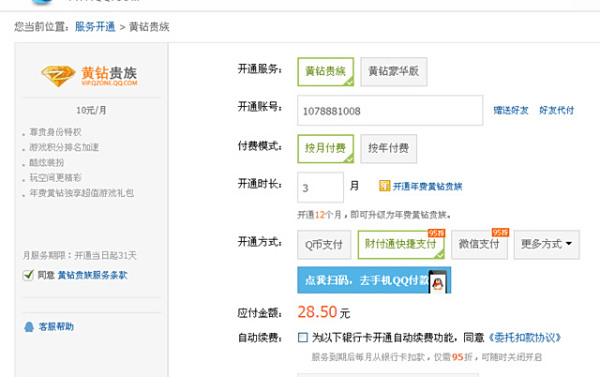Click the 玩空间更精彩 benefit text

55,178
